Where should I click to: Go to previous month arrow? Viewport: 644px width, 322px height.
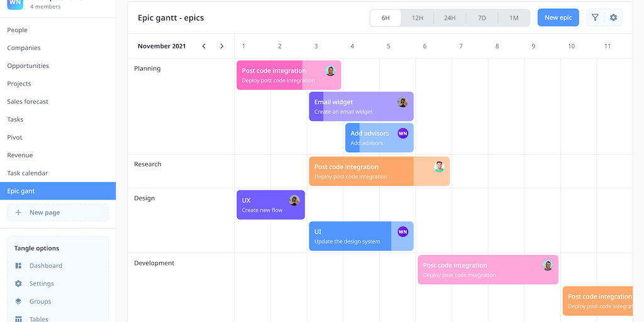point(204,46)
